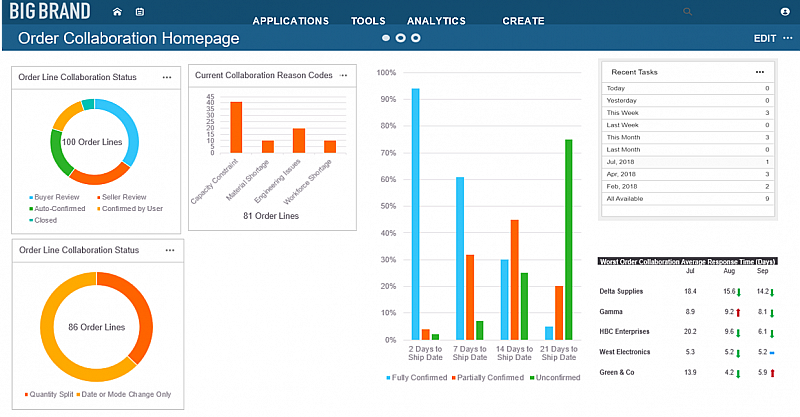Screen dimensions: 800x417
Task: Select the first page indicator dot
Action: click(x=385, y=38)
